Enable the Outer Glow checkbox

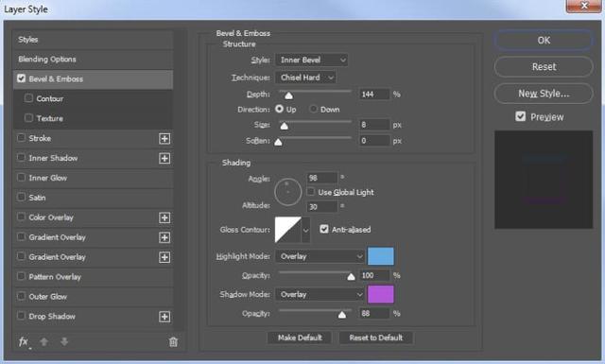click(x=21, y=296)
